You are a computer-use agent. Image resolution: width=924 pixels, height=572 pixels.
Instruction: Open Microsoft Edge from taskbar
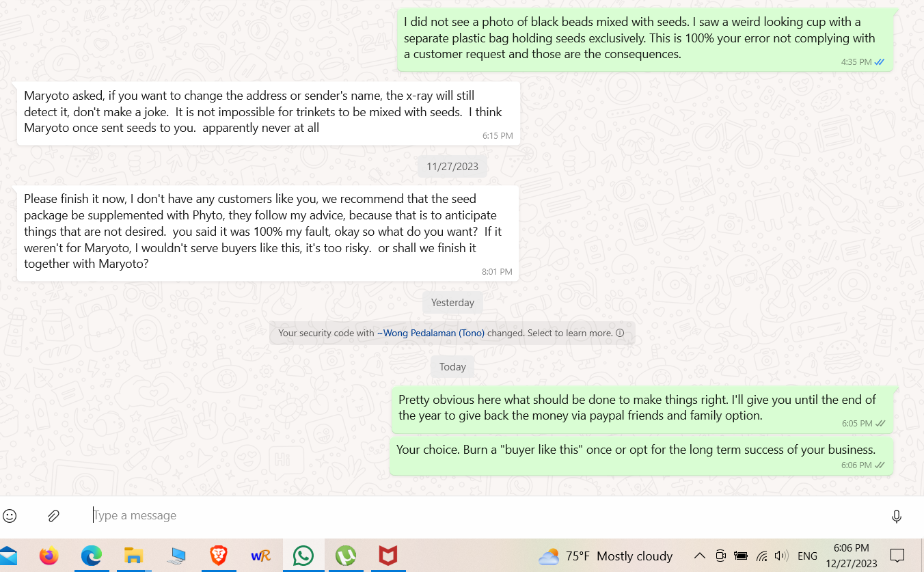(x=91, y=556)
